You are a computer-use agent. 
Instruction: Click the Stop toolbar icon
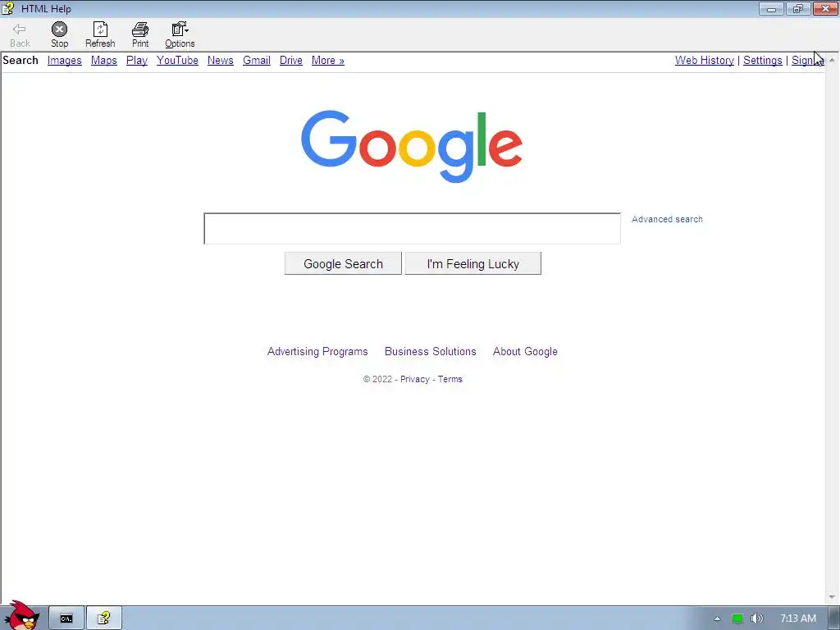(x=59, y=34)
